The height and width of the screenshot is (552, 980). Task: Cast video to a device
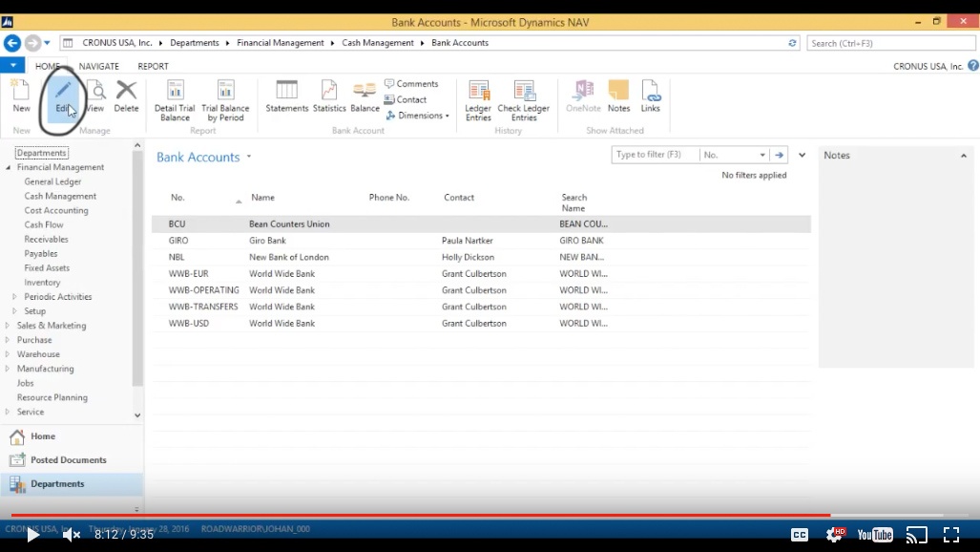point(917,535)
